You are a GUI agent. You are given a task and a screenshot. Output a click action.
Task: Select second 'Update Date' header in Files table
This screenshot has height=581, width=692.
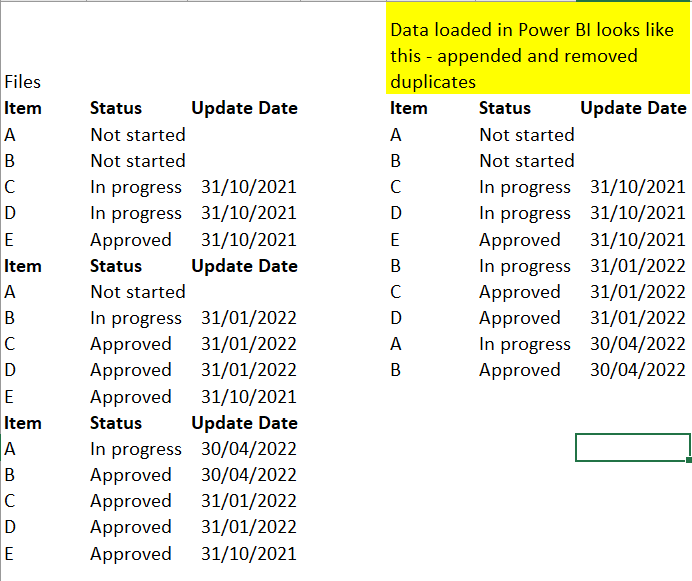point(244,266)
